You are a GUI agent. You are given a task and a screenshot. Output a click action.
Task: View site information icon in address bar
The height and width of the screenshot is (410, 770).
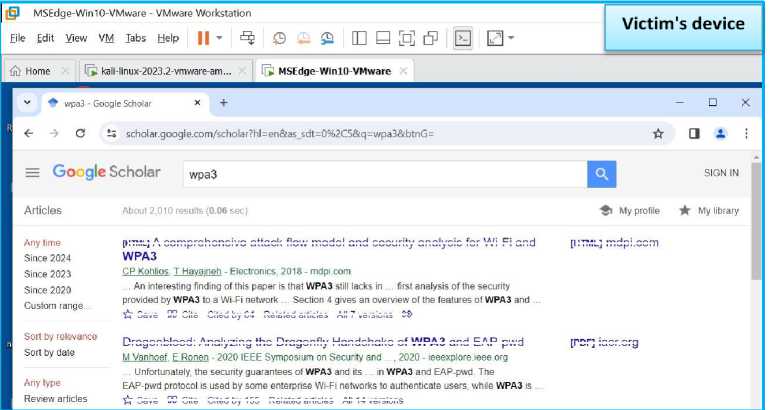click(112, 134)
